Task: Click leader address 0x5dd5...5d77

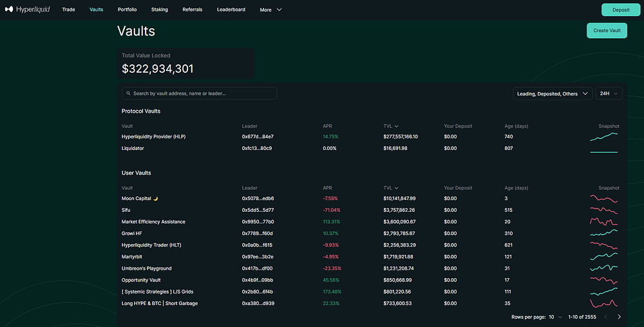Action: coord(258,210)
